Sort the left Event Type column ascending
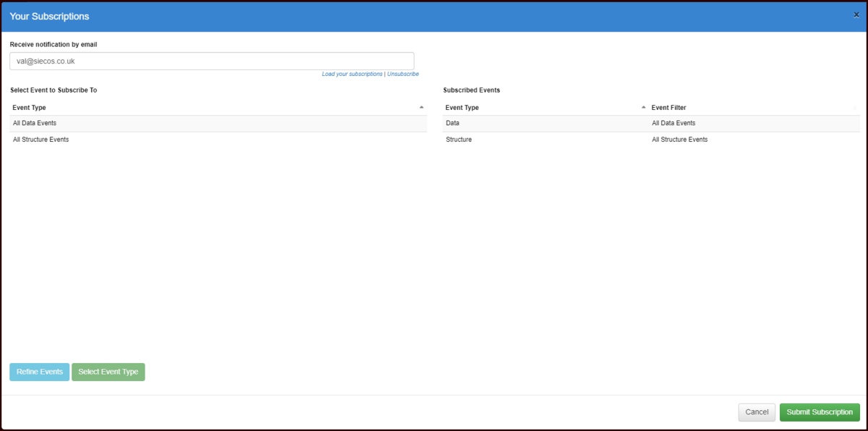The width and height of the screenshot is (868, 431). click(422, 106)
